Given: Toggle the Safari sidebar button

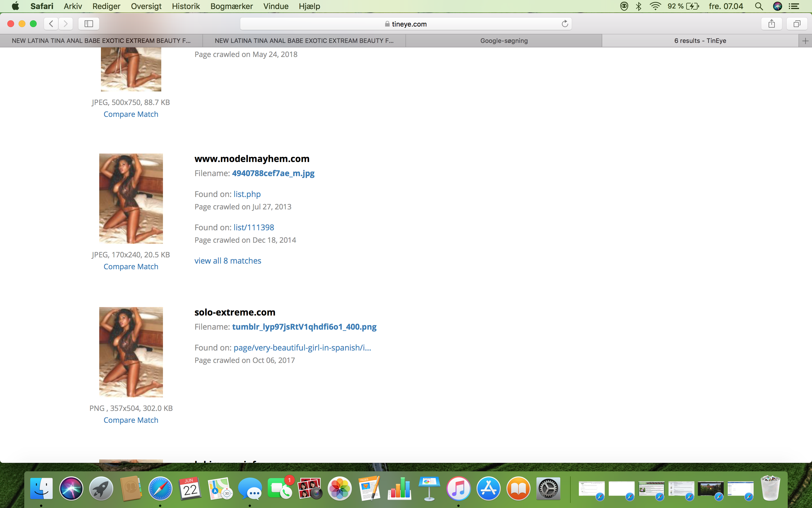Looking at the screenshot, I should coord(89,23).
